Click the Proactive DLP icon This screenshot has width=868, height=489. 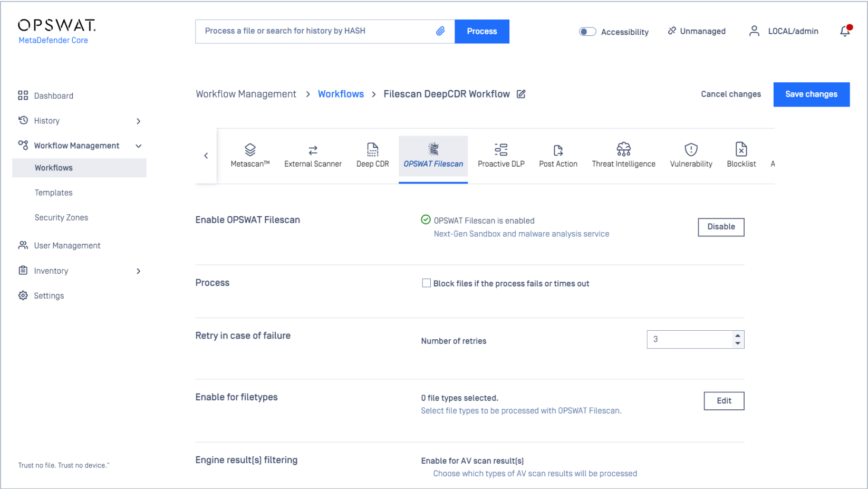(501, 150)
